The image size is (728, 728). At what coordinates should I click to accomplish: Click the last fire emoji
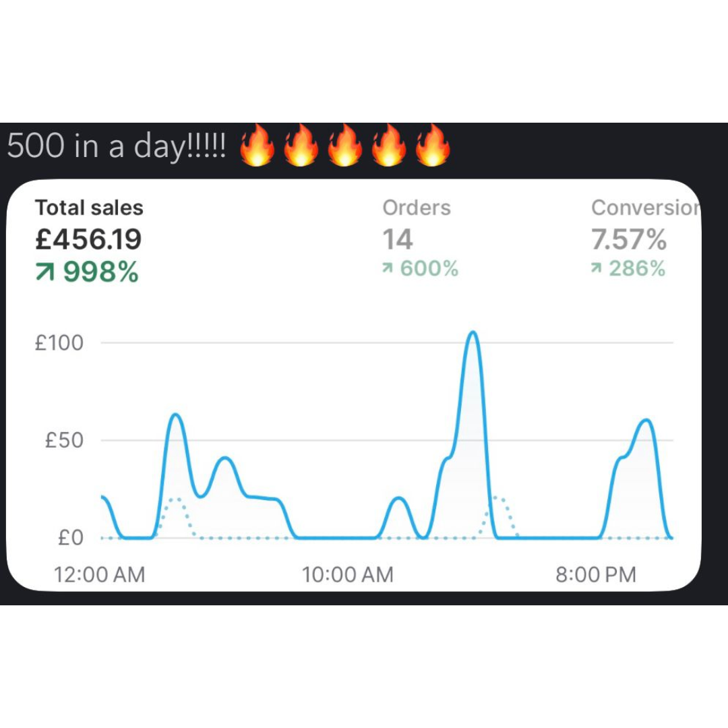(x=432, y=146)
